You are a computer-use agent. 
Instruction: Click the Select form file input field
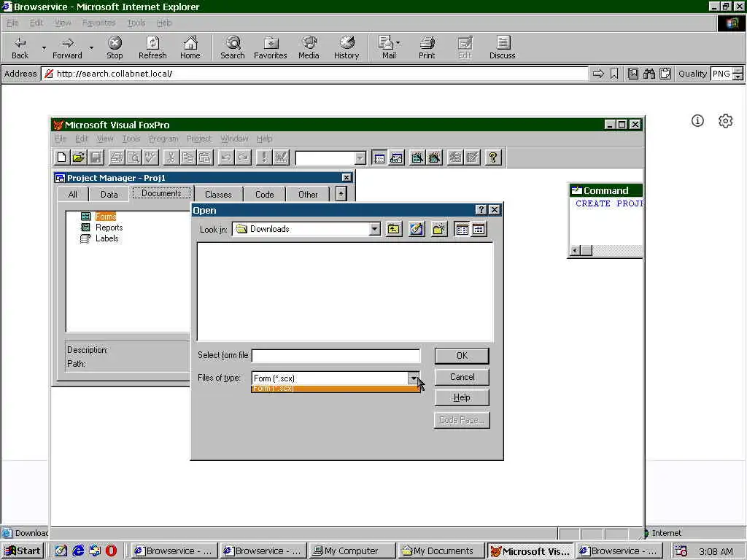(x=336, y=356)
